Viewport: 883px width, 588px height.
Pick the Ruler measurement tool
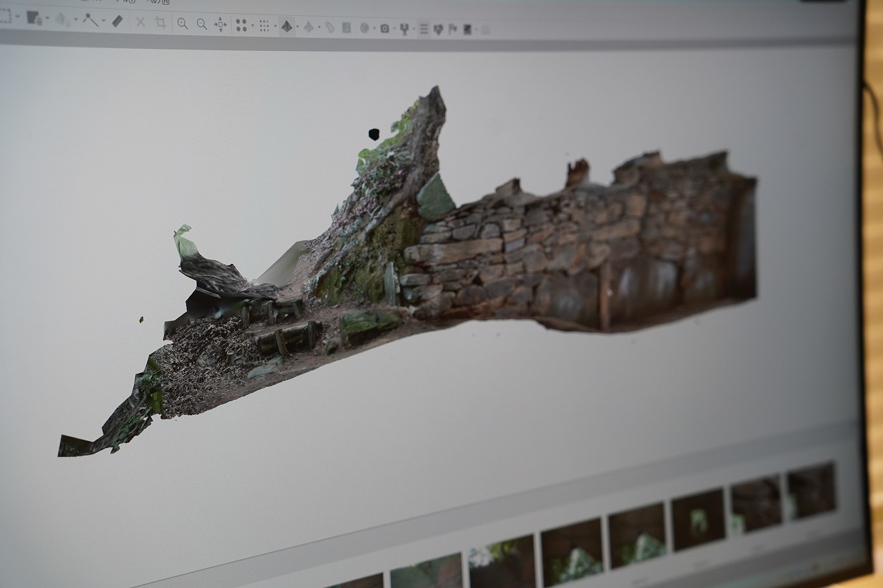pyautogui.click(x=117, y=21)
